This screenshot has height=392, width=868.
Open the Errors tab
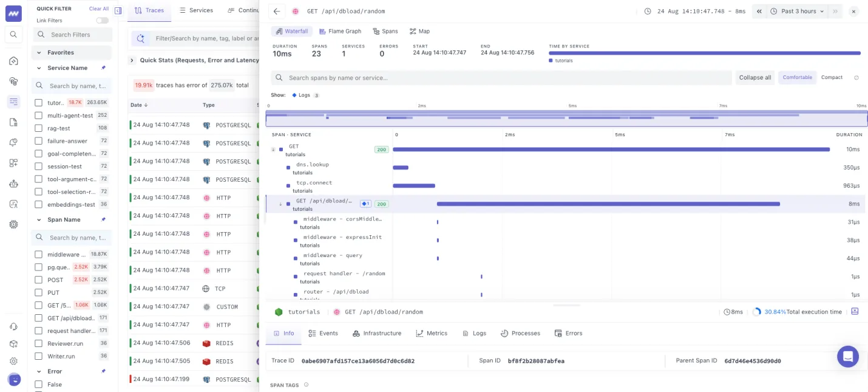(x=568, y=333)
